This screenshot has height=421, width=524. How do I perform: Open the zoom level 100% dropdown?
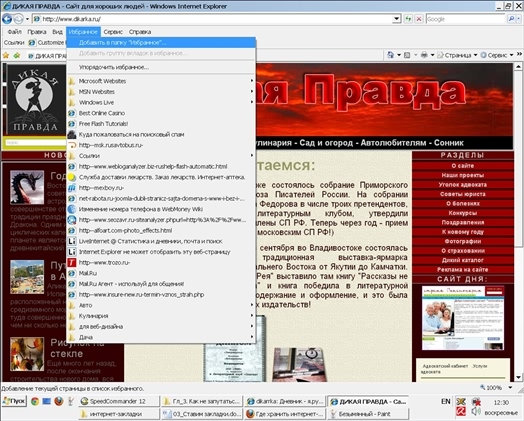510,388
